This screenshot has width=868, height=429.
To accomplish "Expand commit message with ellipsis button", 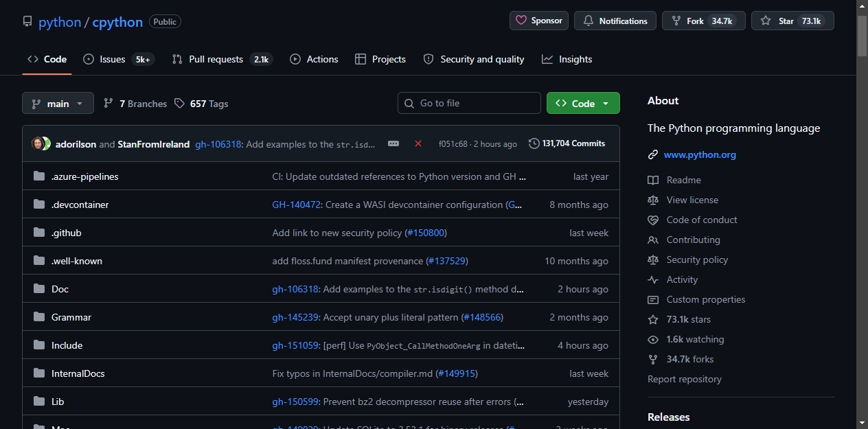I will (x=393, y=143).
